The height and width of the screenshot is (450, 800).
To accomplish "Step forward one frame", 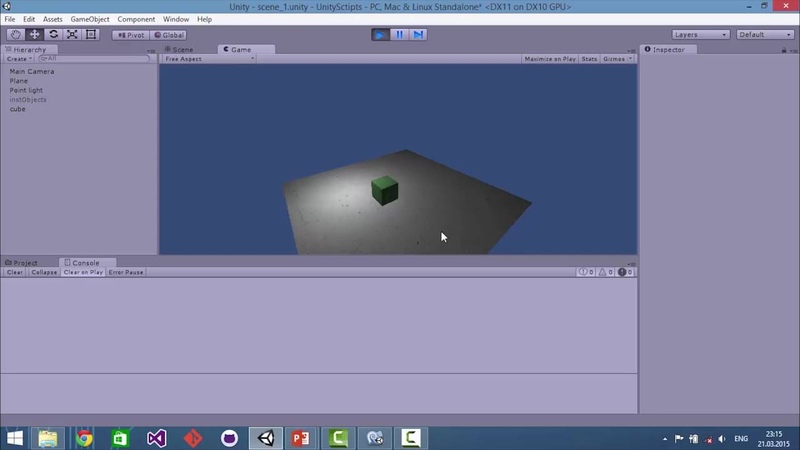I will [418, 35].
